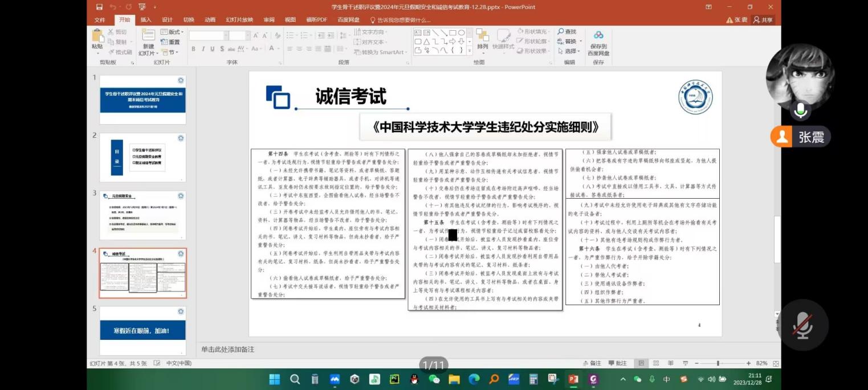The height and width of the screenshot is (390, 868).
Task: Expand the Select (选择) dropdown
Action: [x=570, y=51]
